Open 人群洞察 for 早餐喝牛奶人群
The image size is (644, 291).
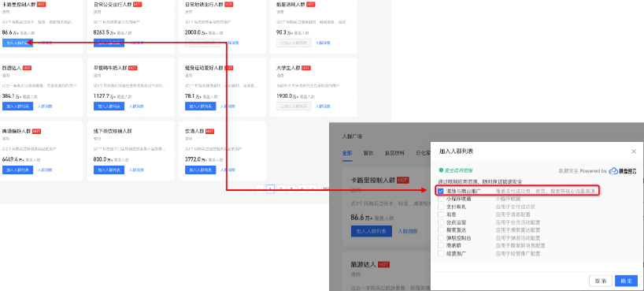pyautogui.click(x=136, y=106)
